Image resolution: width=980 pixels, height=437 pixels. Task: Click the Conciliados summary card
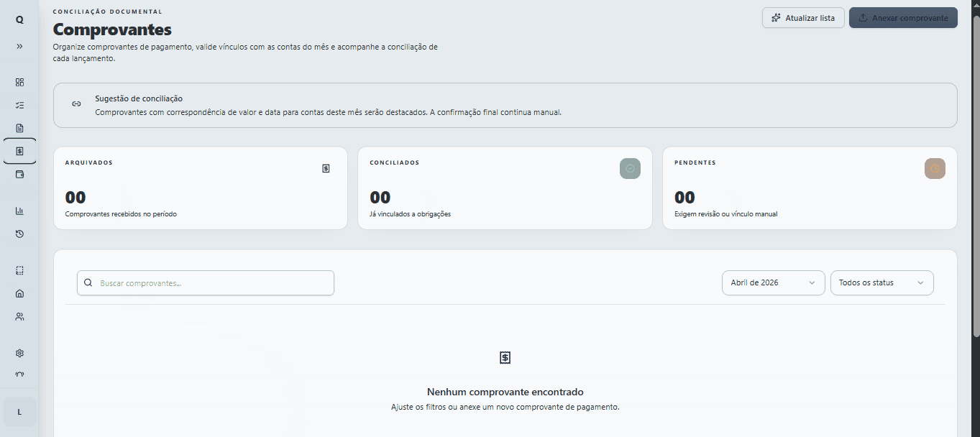505,188
